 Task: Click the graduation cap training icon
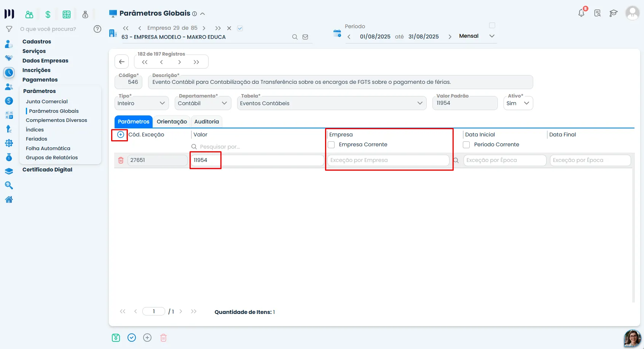pyautogui.click(x=613, y=13)
